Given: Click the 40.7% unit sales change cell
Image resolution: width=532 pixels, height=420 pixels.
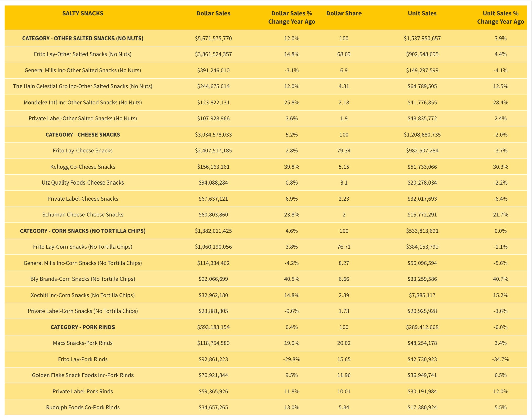Looking at the screenshot, I should tap(500, 279).
